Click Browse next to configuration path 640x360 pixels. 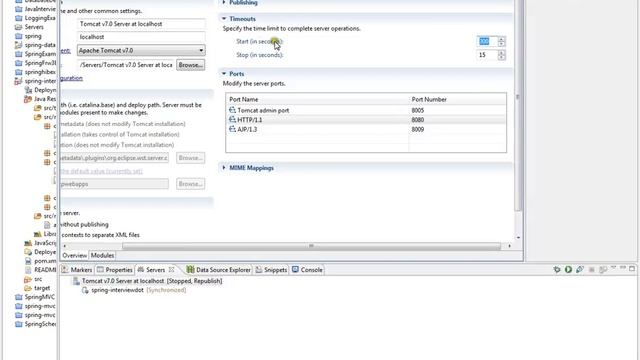[191, 65]
